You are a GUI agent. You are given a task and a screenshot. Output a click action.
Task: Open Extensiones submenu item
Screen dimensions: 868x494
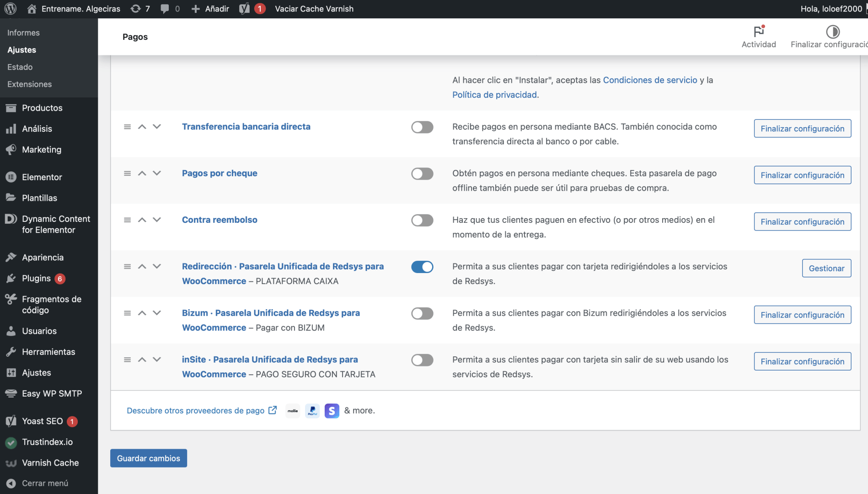click(29, 84)
